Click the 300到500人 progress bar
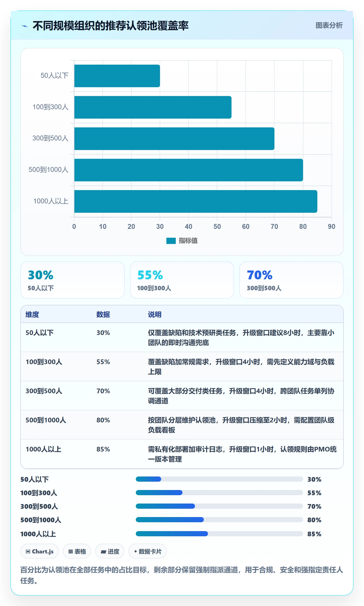Viewport: 364px width, 606px height. coord(219,506)
